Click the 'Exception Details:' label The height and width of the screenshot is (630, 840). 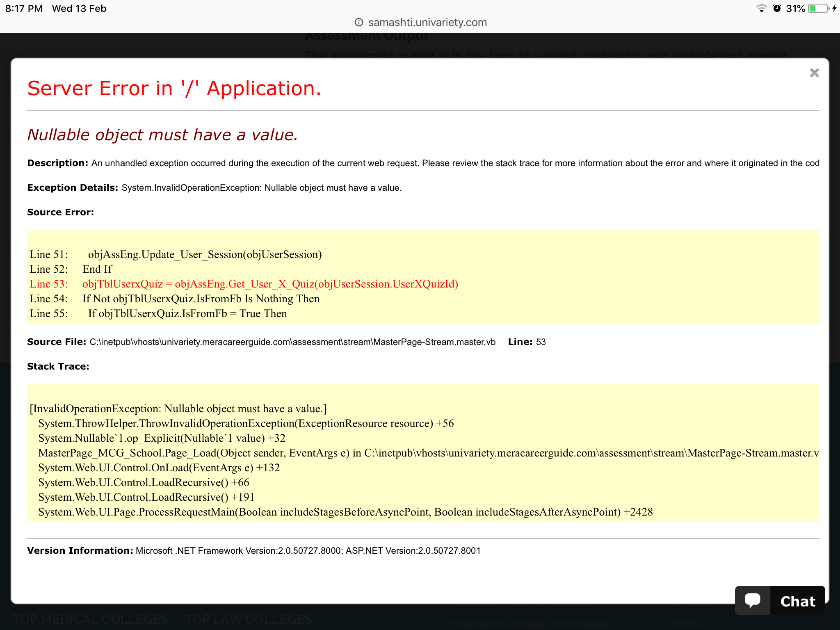click(x=73, y=187)
